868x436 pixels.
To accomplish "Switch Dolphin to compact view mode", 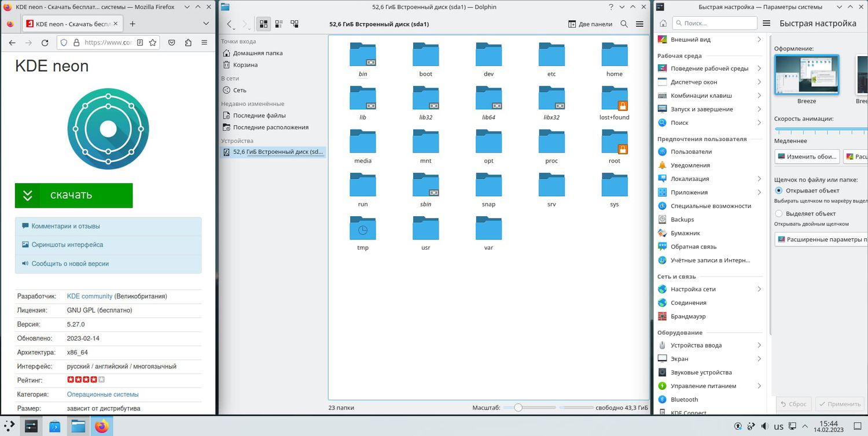I will pyautogui.click(x=279, y=24).
